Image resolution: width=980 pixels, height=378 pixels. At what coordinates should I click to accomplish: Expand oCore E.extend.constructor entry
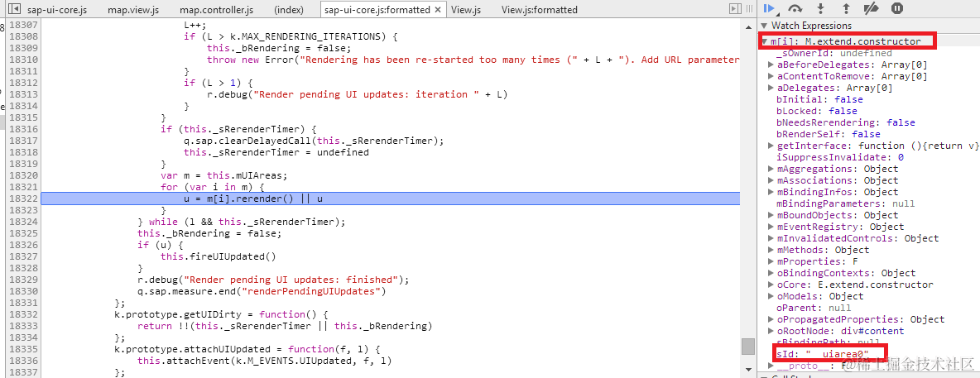click(771, 285)
